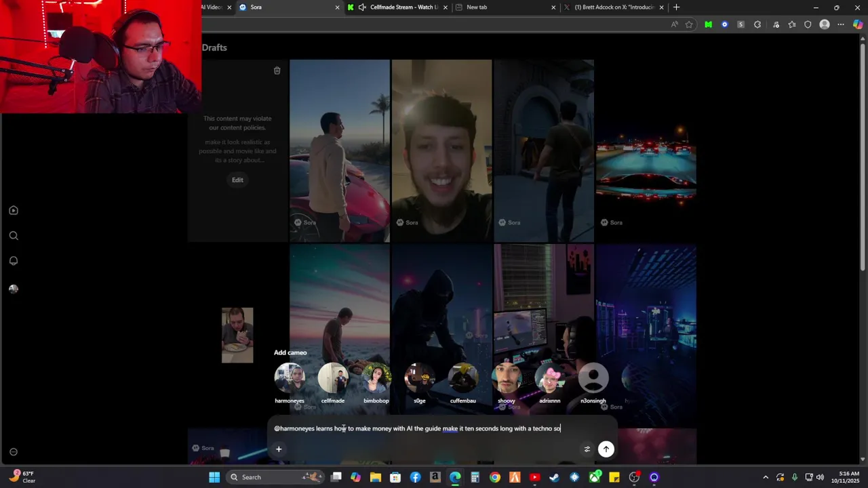Image resolution: width=868 pixels, height=488 pixels.
Task: Open the Windows Start menu
Action: click(214, 477)
